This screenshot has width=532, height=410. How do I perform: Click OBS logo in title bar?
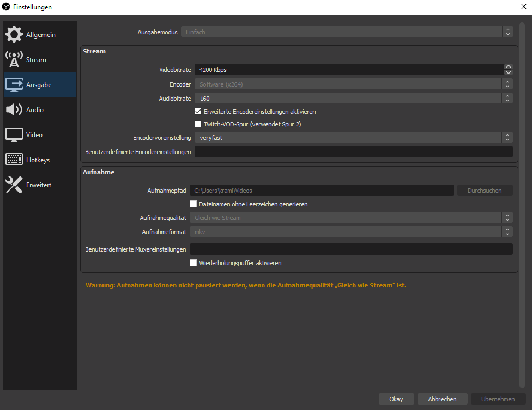(x=7, y=7)
